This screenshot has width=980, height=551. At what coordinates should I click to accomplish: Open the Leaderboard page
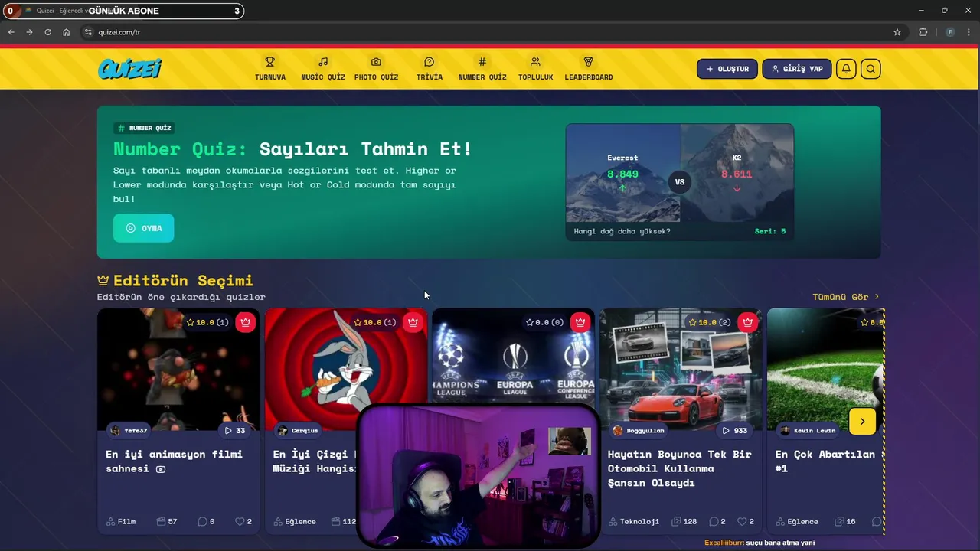click(x=588, y=69)
